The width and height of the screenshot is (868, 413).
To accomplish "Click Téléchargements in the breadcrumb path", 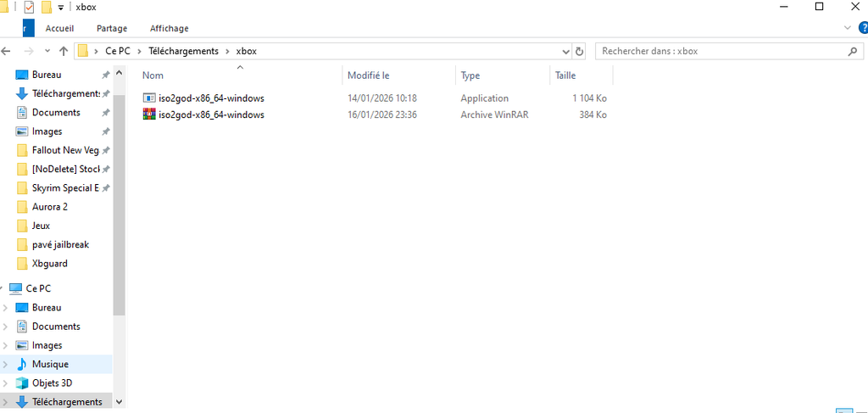I will tap(183, 51).
